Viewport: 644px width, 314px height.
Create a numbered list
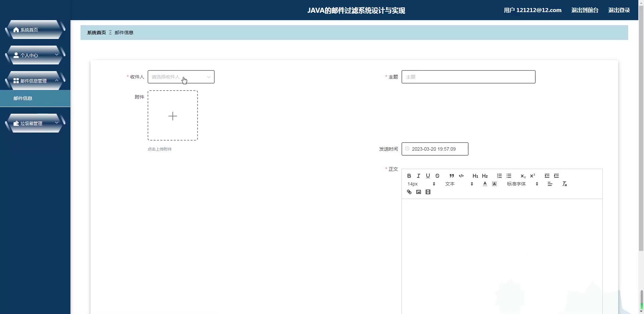[499, 176]
